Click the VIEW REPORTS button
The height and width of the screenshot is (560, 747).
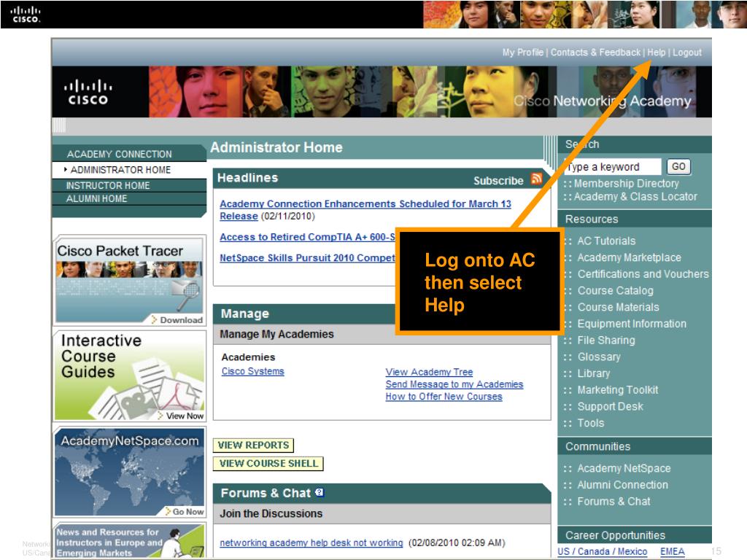pos(253,446)
